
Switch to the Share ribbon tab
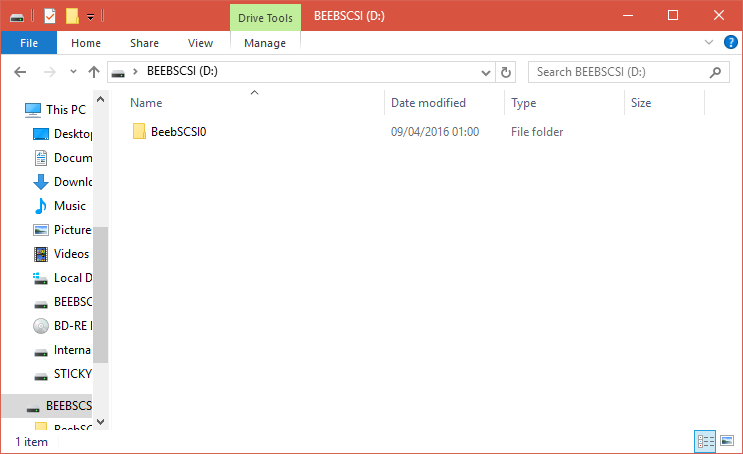(145, 43)
